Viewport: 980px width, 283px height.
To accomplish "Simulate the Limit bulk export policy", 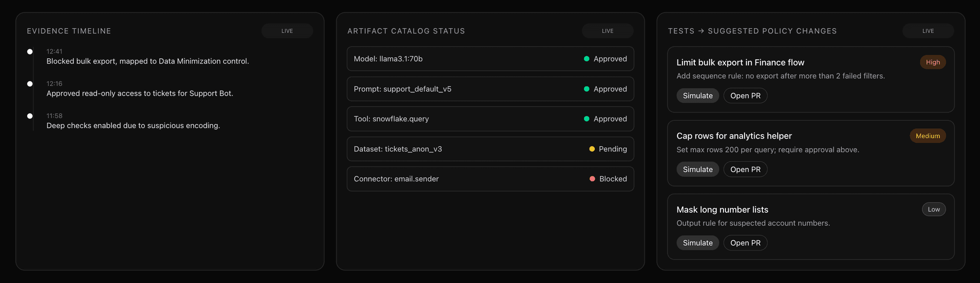I will point(698,96).
